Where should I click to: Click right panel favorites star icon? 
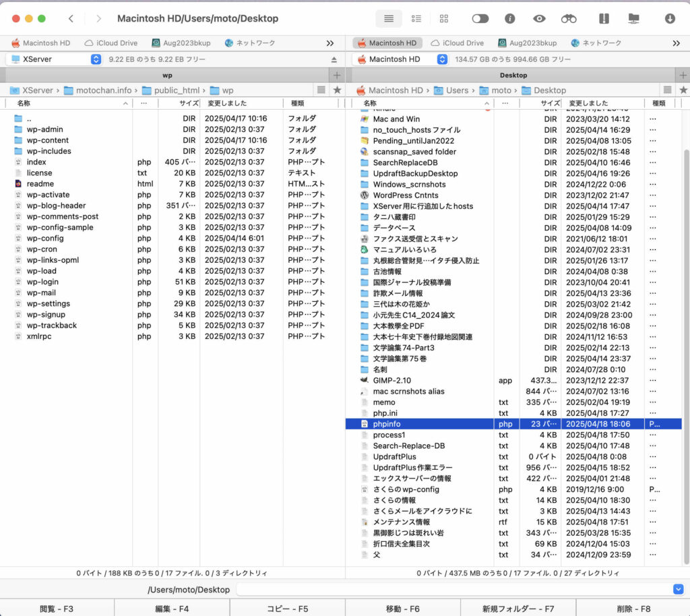[x=683, y=90]
